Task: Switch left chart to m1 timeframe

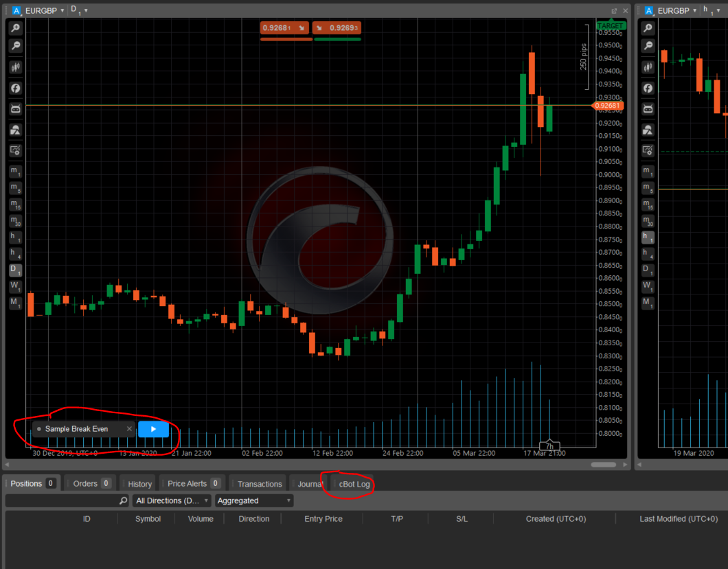Action: [15, 172]
